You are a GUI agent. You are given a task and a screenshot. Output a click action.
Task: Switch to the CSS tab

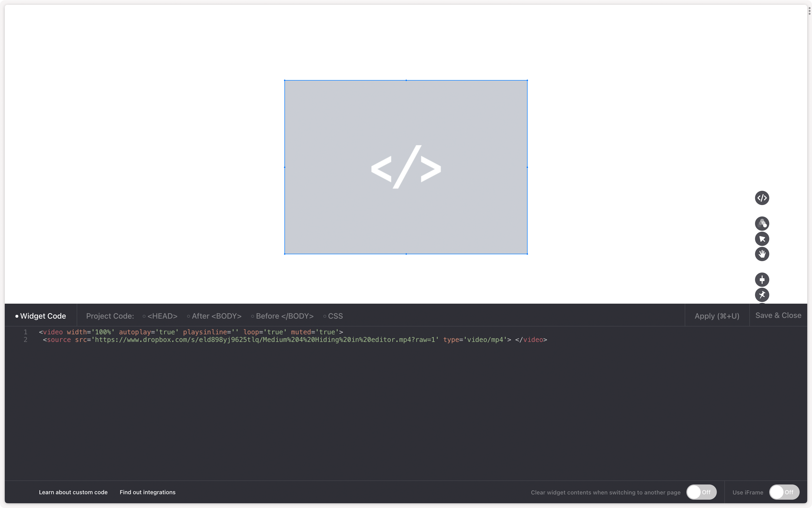(335, 316)
